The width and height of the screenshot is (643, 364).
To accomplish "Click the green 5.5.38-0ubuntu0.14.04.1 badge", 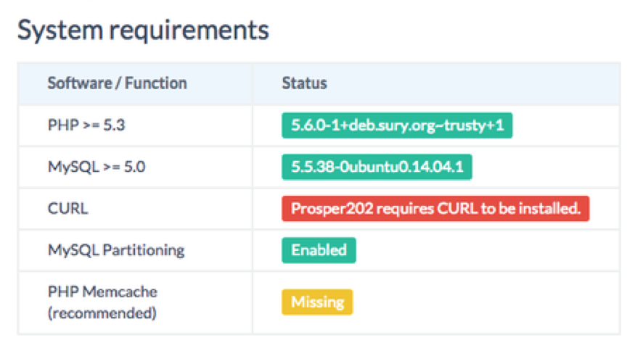I will [x=377, y=167].
